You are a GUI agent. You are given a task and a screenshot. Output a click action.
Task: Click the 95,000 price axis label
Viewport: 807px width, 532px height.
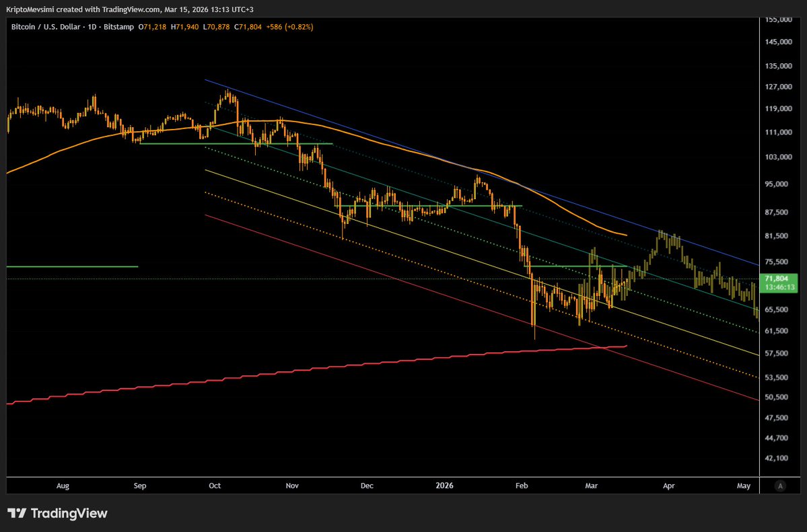point(777,184)
